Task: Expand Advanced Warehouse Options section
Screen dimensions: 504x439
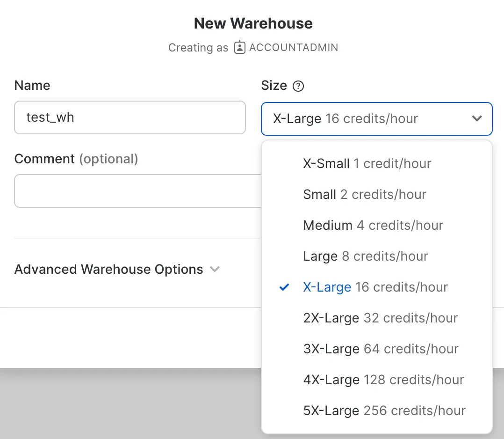Action: coord(109,270)
